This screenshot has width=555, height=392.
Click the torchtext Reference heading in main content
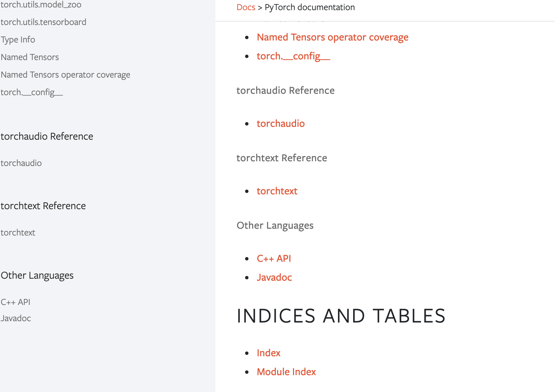point(282,158)
